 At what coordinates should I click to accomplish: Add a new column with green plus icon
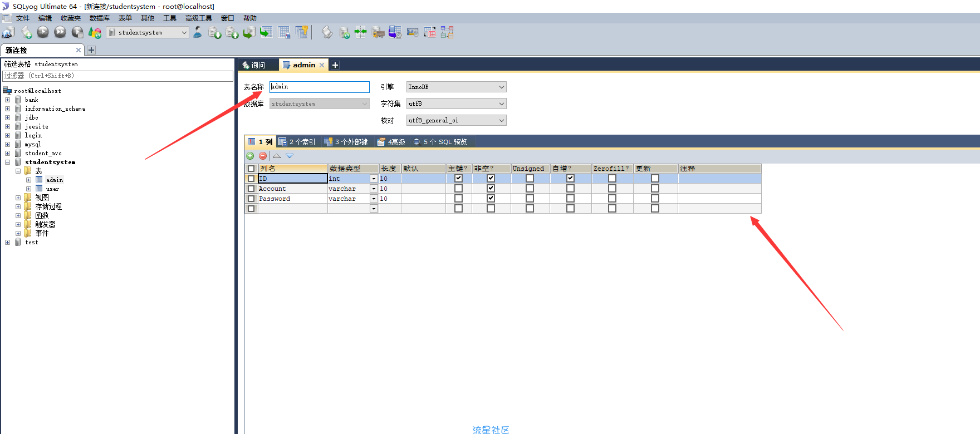pyautogui.click(x=250, y=156)
